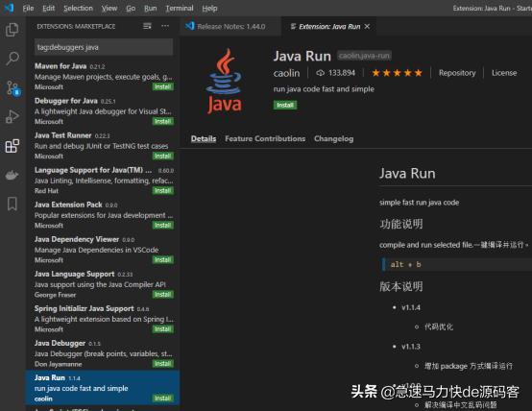The image size is (532, 411).
Task: Open the View menu
Action: coord(109,8)
